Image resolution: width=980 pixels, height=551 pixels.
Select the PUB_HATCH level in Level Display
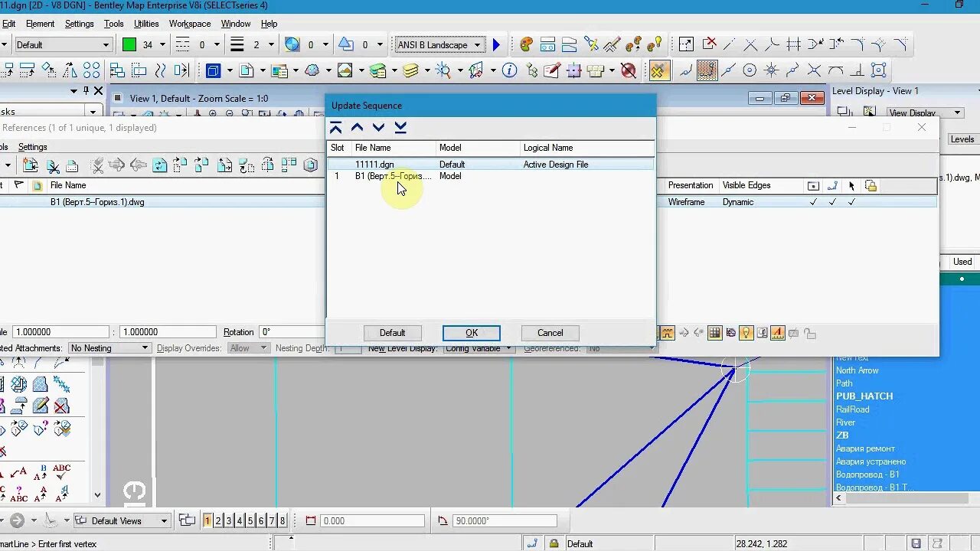tap(864, 396)
